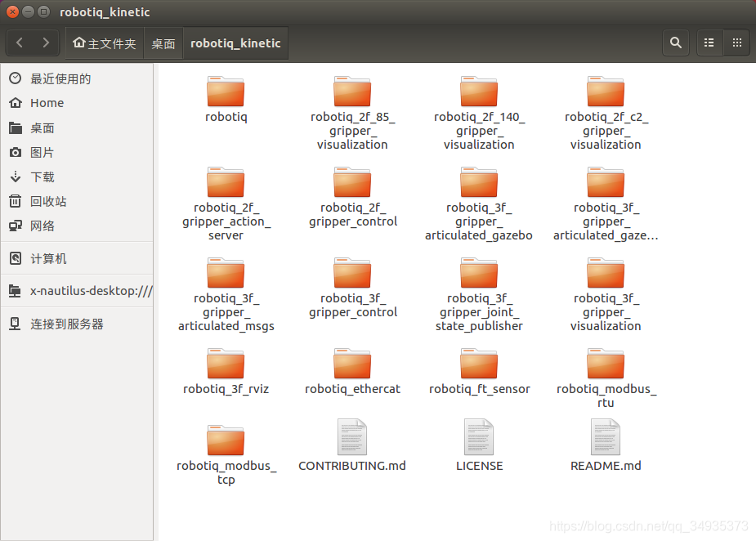The height and width of the screenshot is (541, 756).
Task: Select robotiq_3f_gripper_visualization folder icon
Action: [x=606, y=272]
